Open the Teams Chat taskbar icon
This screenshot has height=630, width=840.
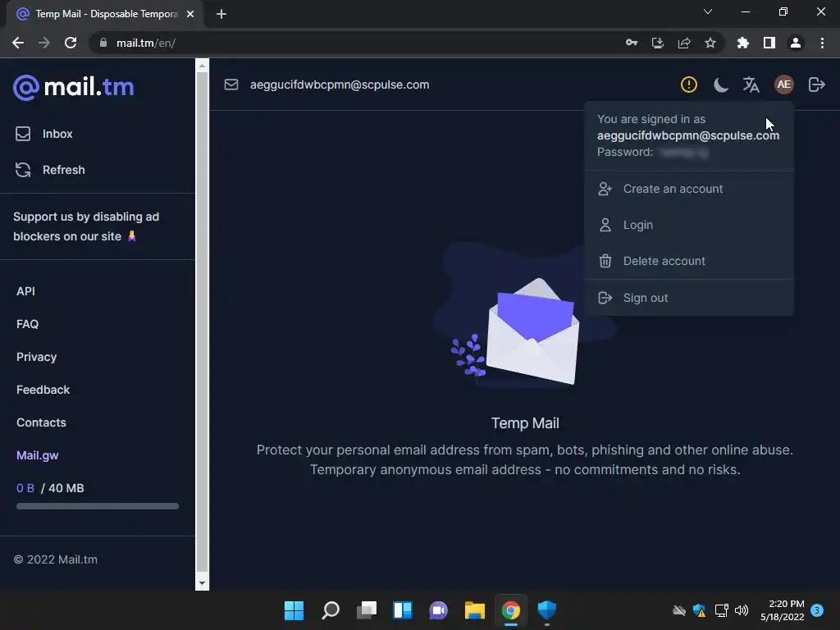pyautogui.click(x=438, y=610)
